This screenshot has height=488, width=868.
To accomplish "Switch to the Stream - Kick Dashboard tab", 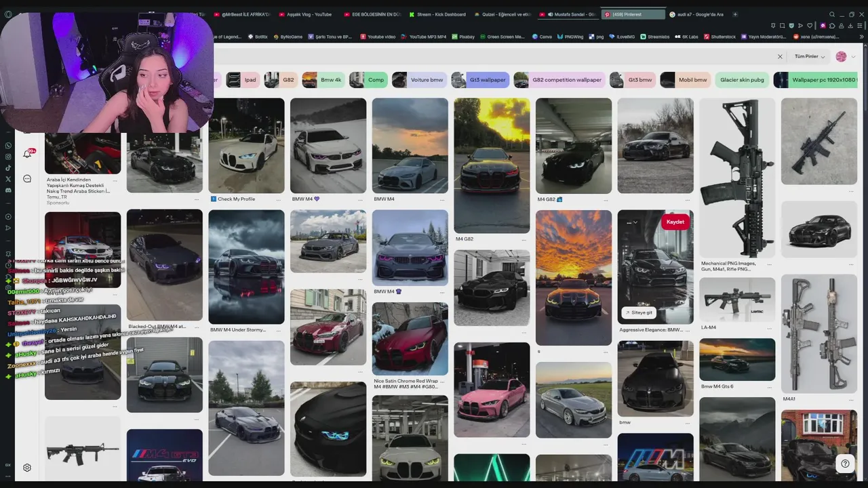I will point(437,14).
